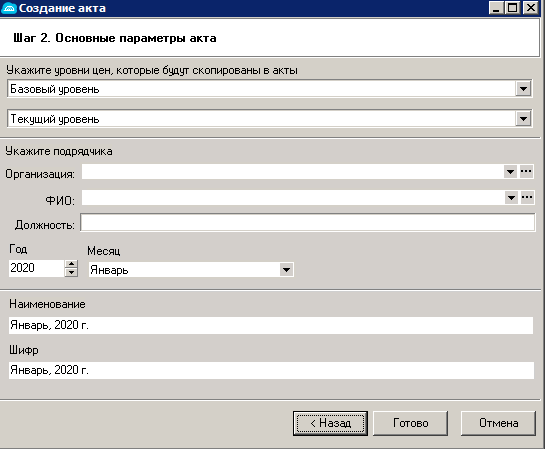Click the Отмена button

pyautogui.click(x=498, y=423)
